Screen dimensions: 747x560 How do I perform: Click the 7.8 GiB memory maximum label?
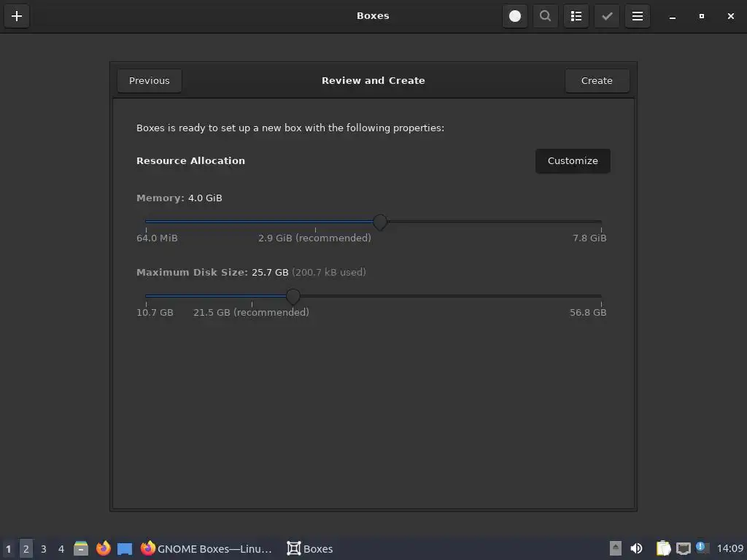589,238
